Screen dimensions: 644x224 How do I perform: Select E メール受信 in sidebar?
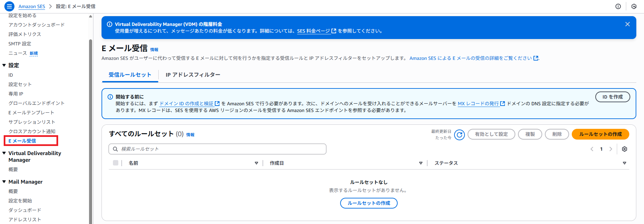(x=22, y=141)
